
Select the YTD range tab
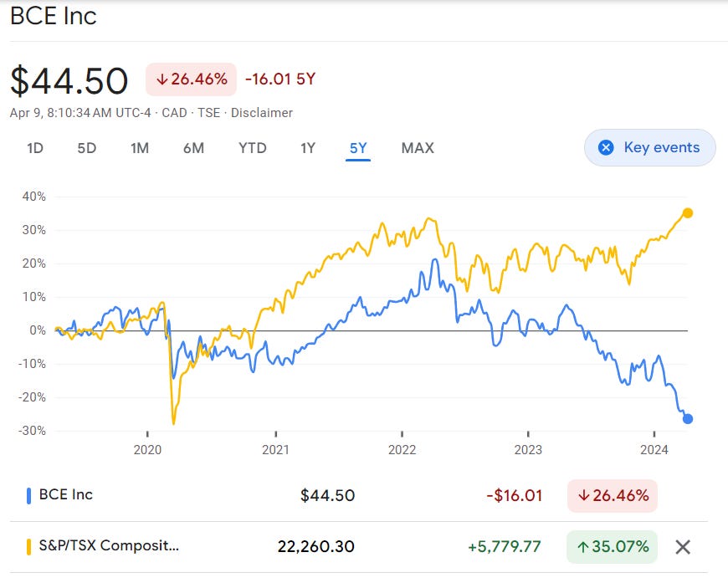(x=252, y=148)
